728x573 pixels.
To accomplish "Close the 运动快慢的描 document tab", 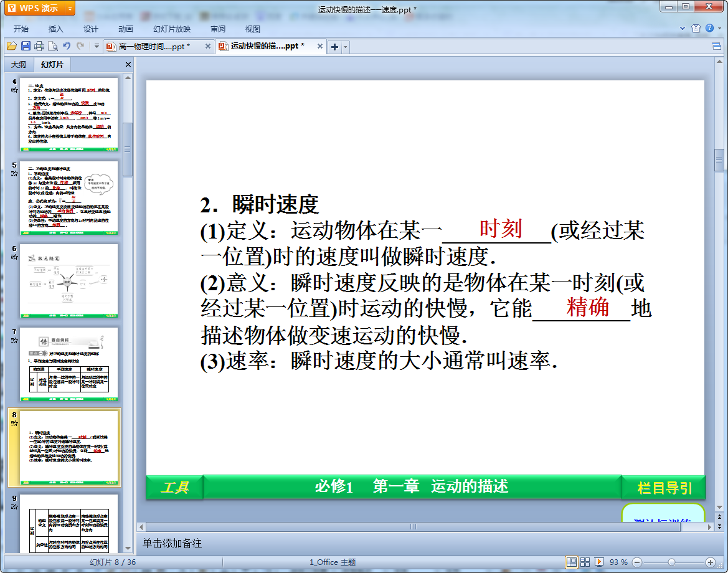I will (320, 46).
